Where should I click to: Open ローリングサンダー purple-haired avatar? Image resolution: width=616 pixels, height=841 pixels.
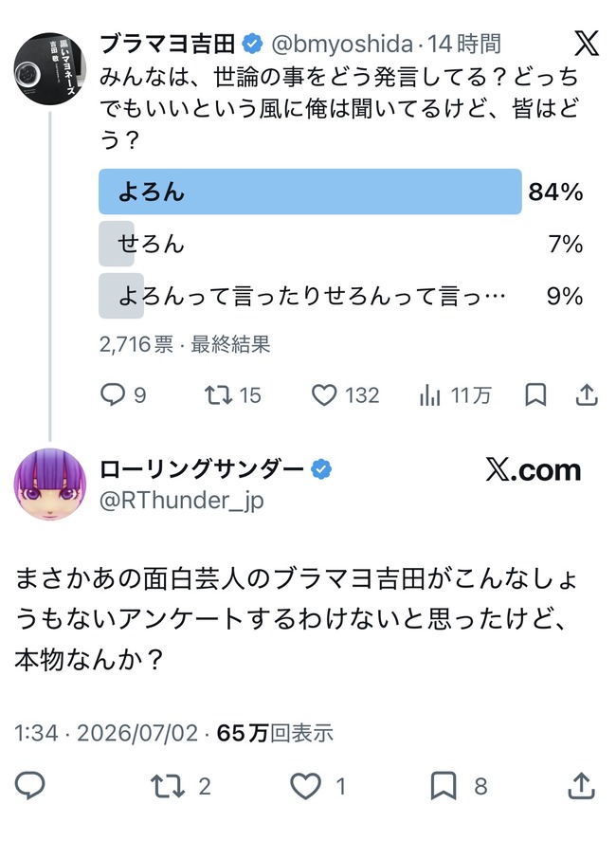tap(50, 484)
